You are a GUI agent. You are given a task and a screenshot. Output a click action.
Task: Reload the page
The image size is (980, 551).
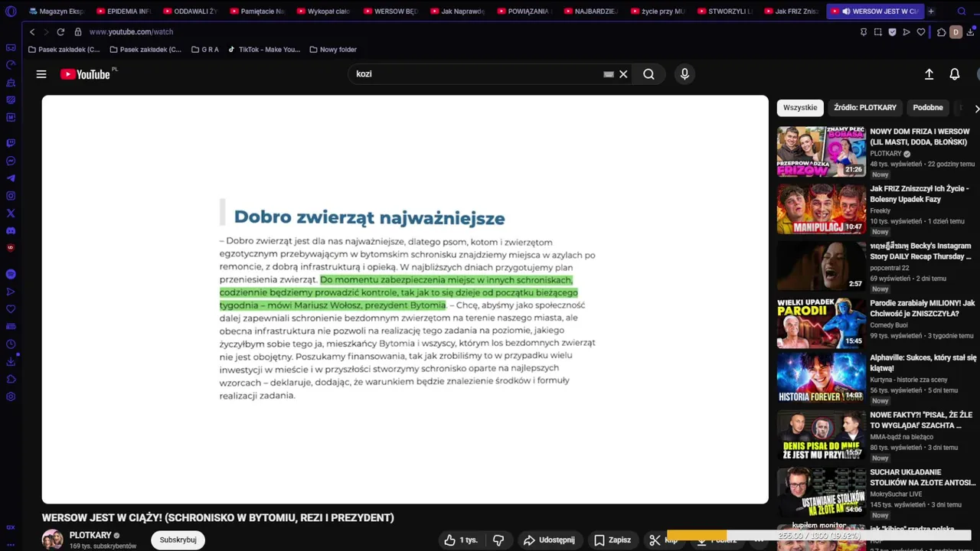coord(60,32)
